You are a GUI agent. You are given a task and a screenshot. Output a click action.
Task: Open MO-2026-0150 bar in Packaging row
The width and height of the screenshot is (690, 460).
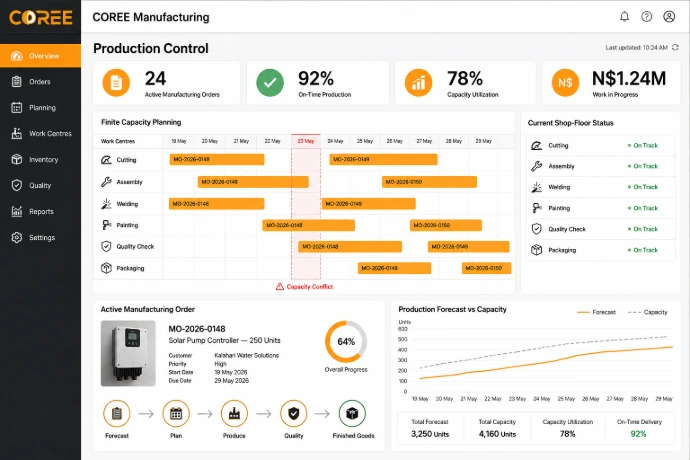point(486,268)
